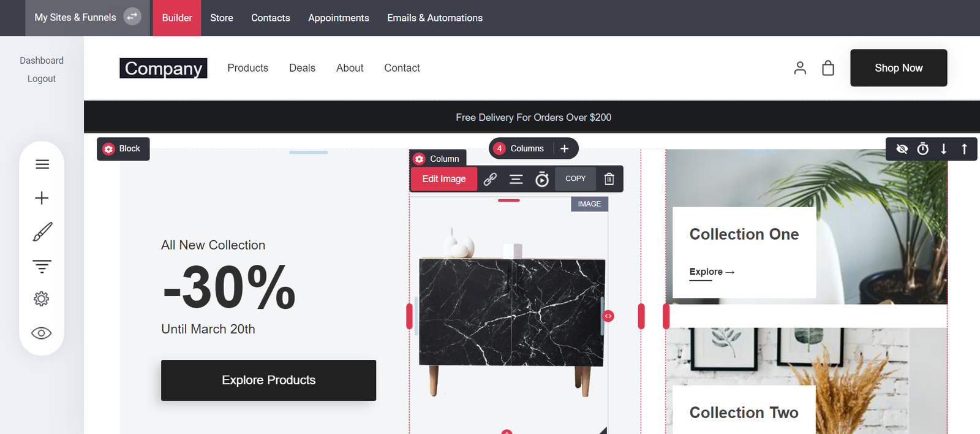Click the block timer stopwatch icon
This screenshot has width=980, height=434.
point(923,149)
